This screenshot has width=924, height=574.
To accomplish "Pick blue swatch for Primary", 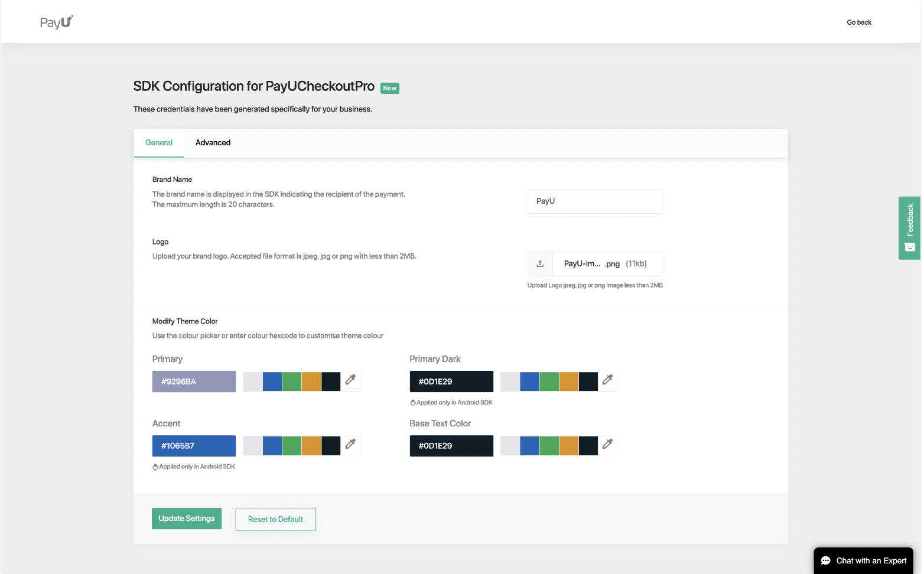I will point(272,381).
